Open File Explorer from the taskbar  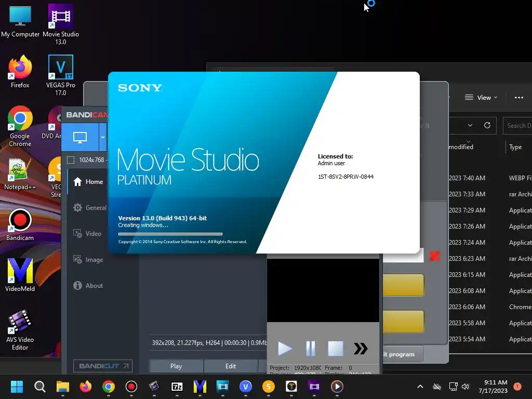(x=63, y=387)
